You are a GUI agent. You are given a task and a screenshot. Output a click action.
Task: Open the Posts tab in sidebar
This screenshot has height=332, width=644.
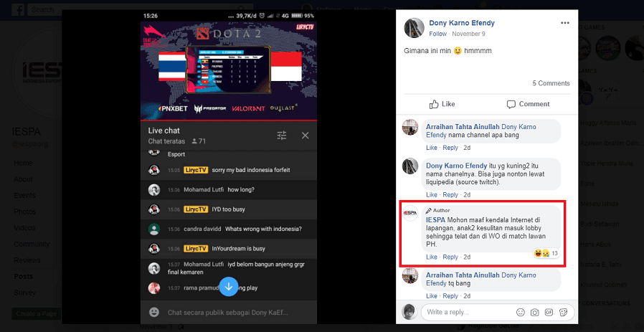point(24,277)
